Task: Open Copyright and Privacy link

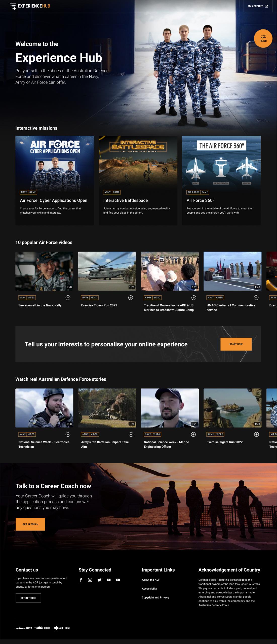Action: coord(155,597)
